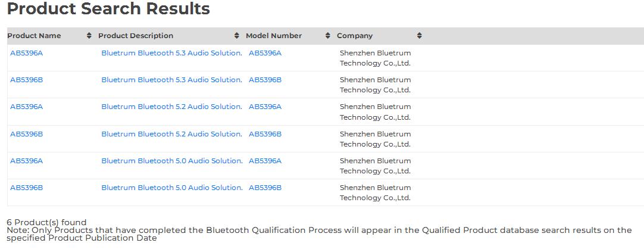Screen dimensions: 644x252
Task: Open AB5396A product name in Bluetooth 5.3 row
Action: [27, 53]
